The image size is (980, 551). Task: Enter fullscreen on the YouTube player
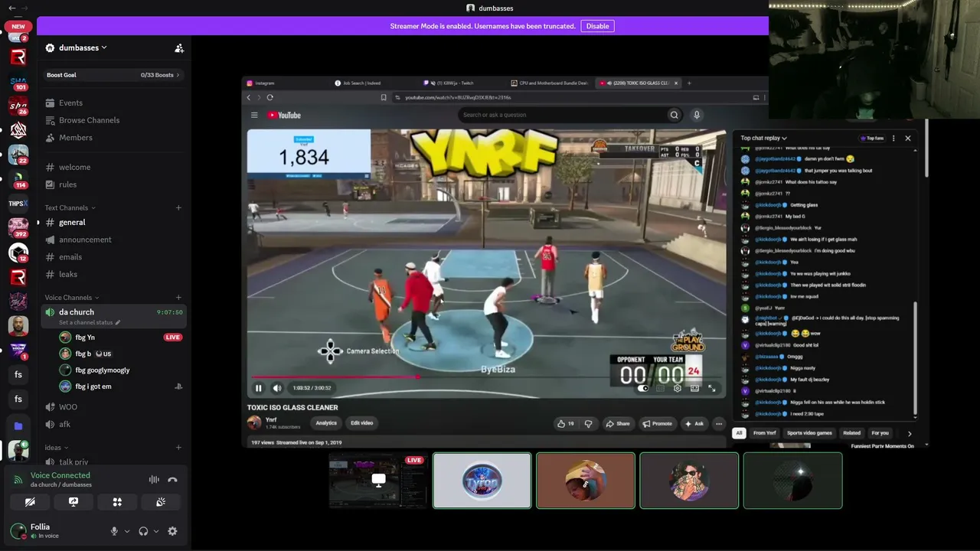(x=711, y=388)
